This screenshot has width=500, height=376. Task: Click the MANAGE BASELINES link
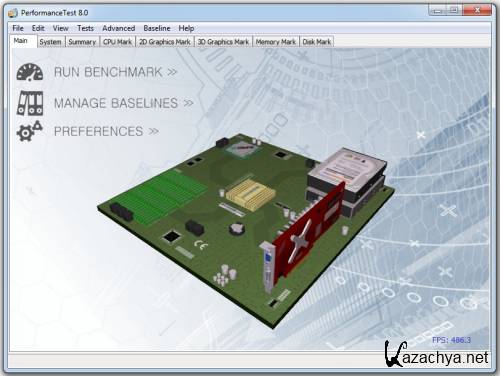click(x=124, y=103)
